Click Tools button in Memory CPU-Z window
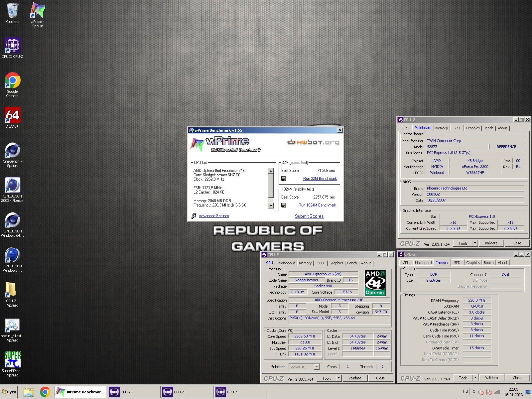Viewport: 532px width, 399px height. coord(463,378)
